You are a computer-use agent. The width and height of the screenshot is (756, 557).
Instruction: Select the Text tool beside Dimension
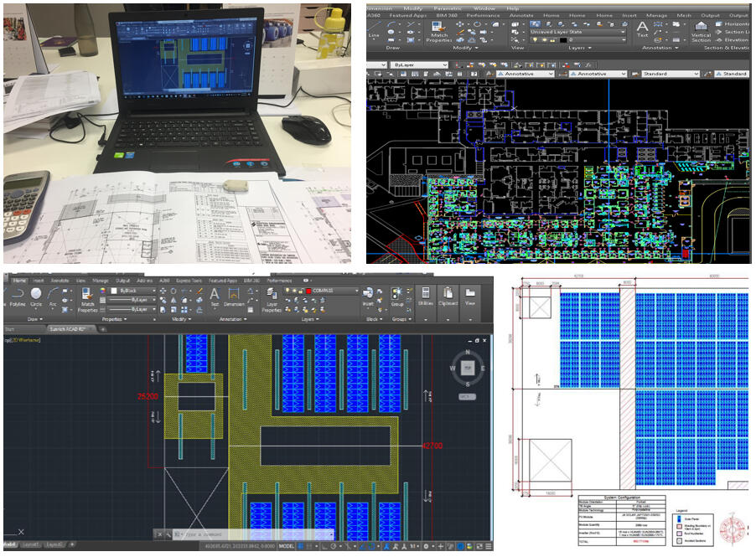click(214, 296)
